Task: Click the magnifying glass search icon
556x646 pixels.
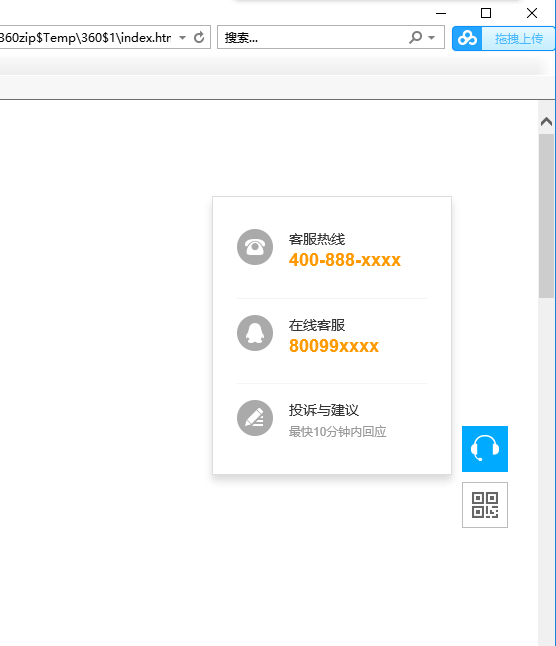Action: click(x=415, y=37)
